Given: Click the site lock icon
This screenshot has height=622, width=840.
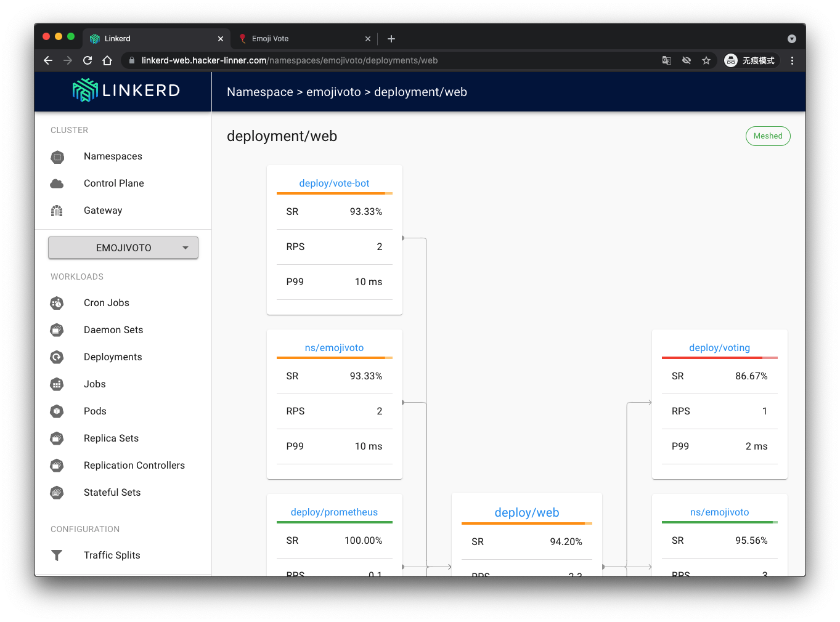Looking at the screenshot, I should (132, 60).
